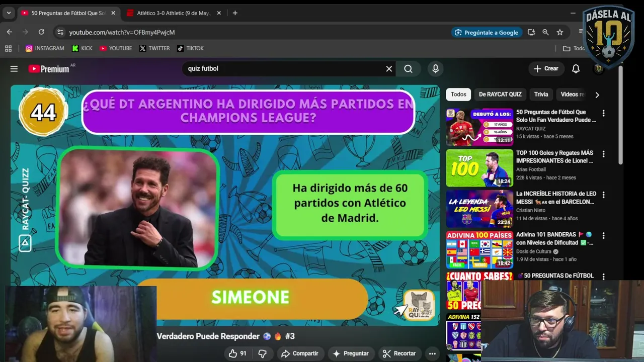Switch to Atlético 3-0 Athletic tab
Image resolution: width=644 pixels, height=362 pixels.
[174, 13]
